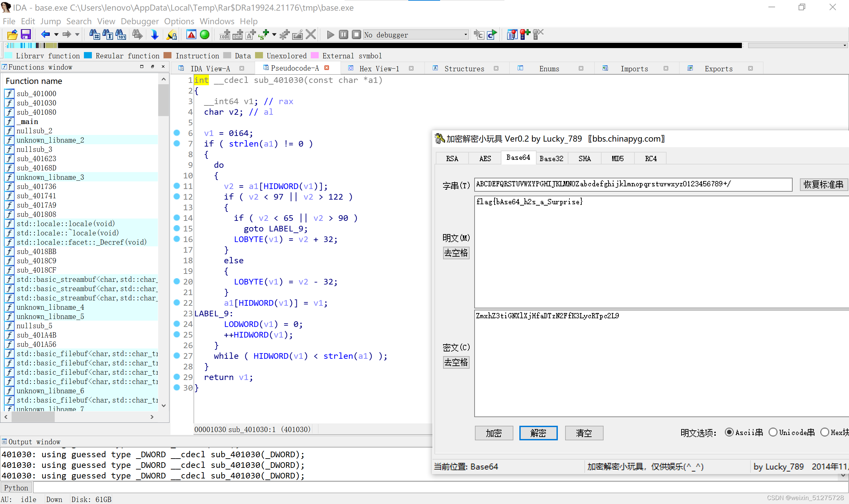
Task: Open the Jump menu
Action: click(50, 21)
